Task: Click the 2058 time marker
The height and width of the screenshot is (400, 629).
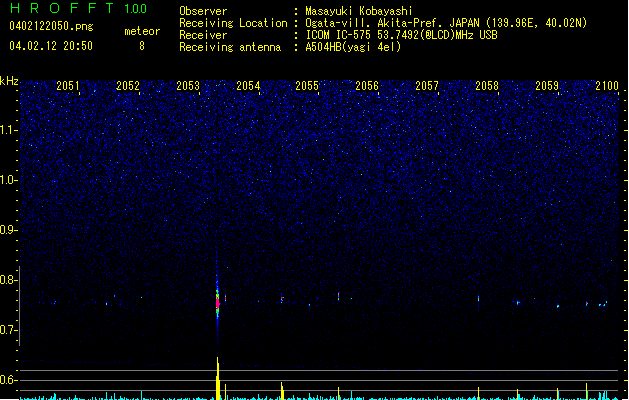Action: (487, 86)
